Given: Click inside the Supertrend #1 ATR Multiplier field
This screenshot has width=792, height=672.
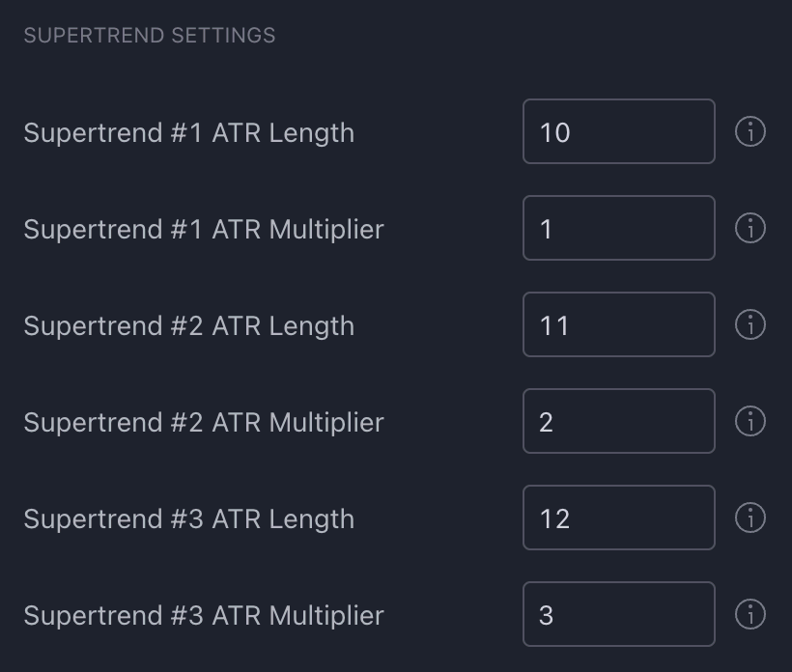Looking at the screenshot, I should pos(618,229).
